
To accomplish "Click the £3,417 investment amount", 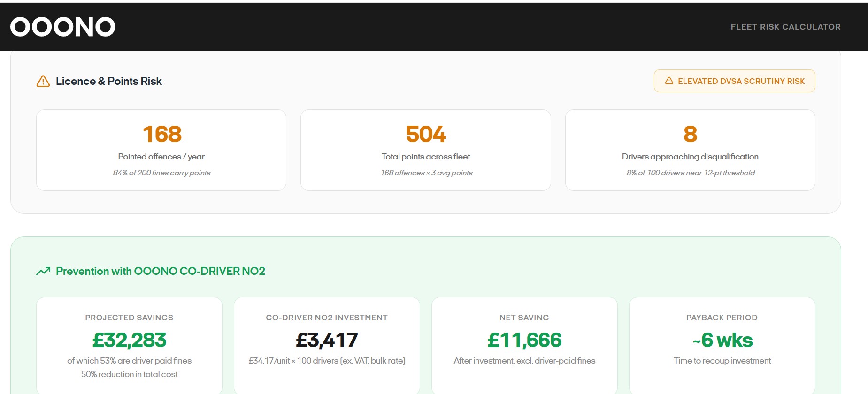I will (x=327, y=340).
